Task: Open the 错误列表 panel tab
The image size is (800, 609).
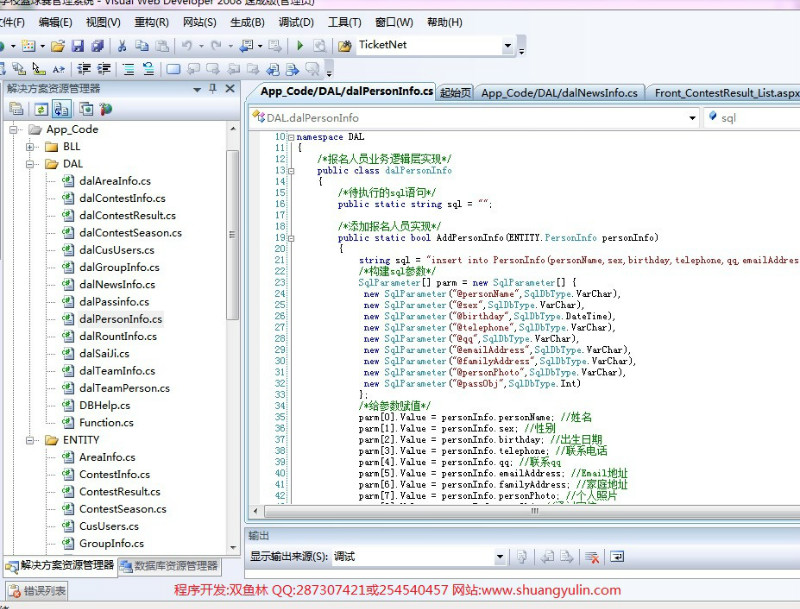Action: point(38,591)
